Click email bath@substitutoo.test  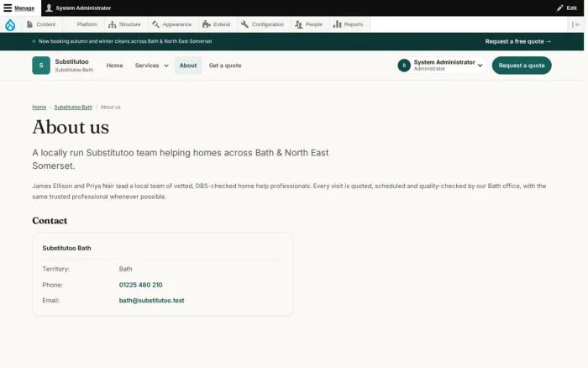pyautogui.click(x=151, y=300)
